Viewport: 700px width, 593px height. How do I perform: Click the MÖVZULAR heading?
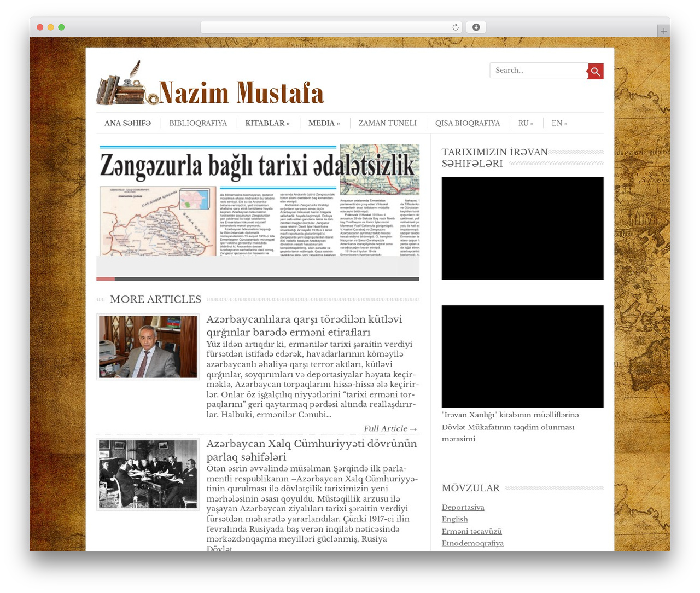tap(471, 488)
